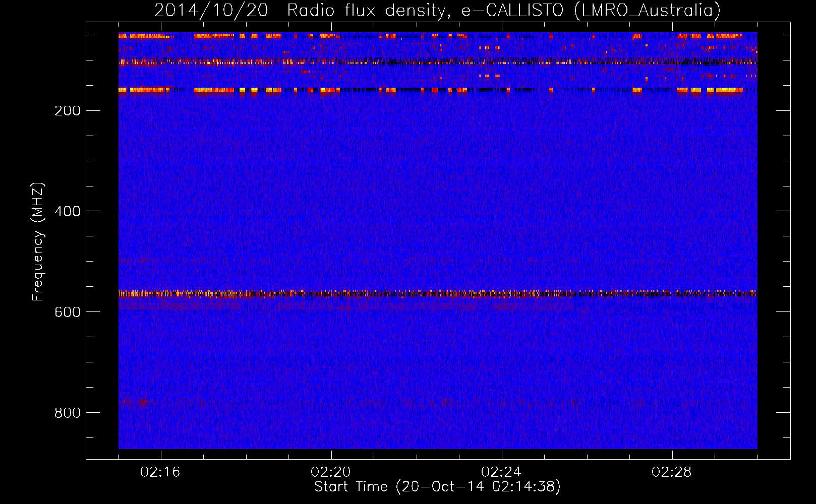Click the 02:24 time tick label
816x504 pixels.
(x=501, y=472)
